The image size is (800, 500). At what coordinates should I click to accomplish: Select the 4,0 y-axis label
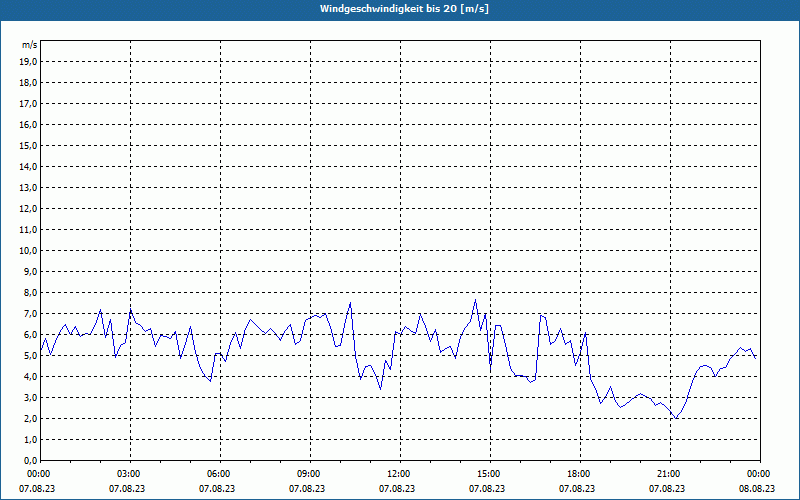pyautogui.click(x=31, y=377)
